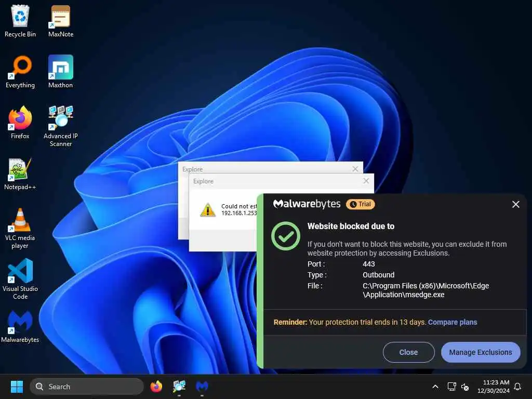The width and height of the screenshot is (532, 399).
Task: Select the Advanced IP Scanner desktop icon
Action: point(61,126)
